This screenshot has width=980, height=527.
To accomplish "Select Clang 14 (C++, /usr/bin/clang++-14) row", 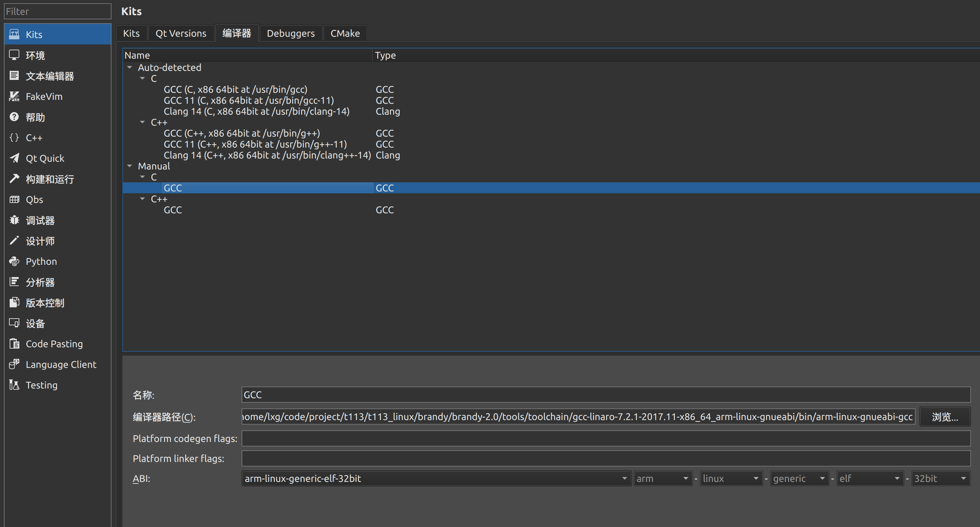I will [551, 155].
